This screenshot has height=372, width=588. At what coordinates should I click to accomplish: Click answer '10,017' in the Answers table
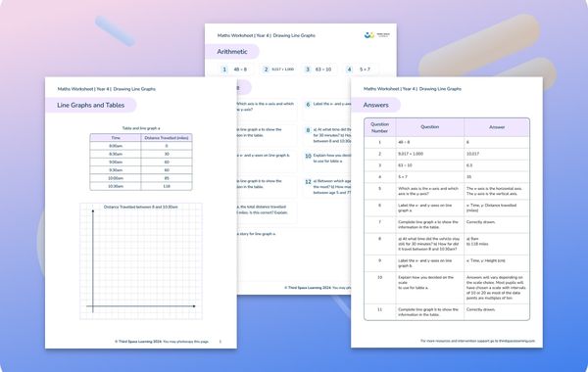[x=472, y=154]
